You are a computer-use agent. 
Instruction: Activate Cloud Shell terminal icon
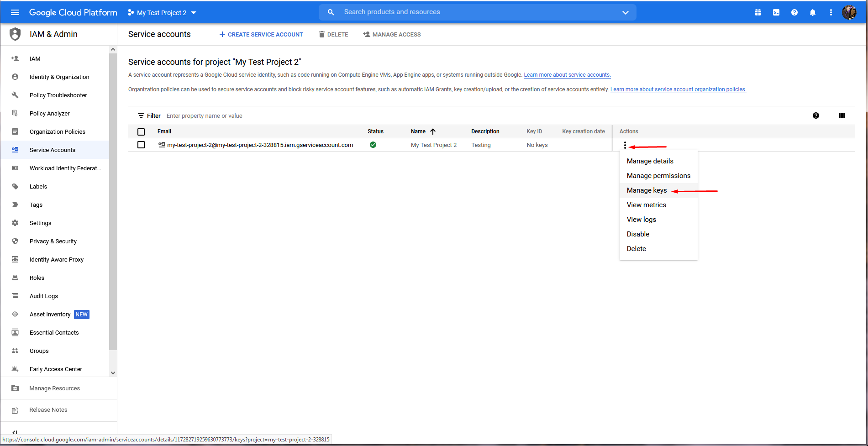[x=776, y=12]
